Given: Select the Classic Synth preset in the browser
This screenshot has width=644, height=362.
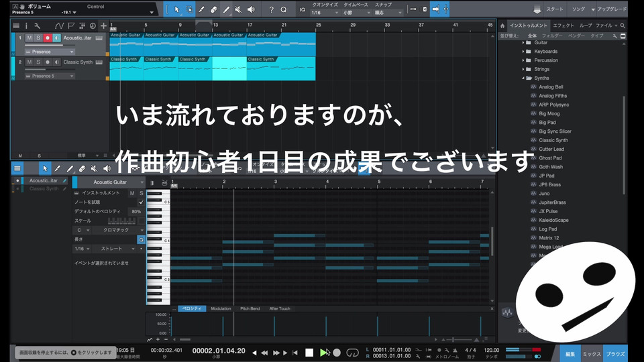Looking at the screenshot, I should point(553,140).
